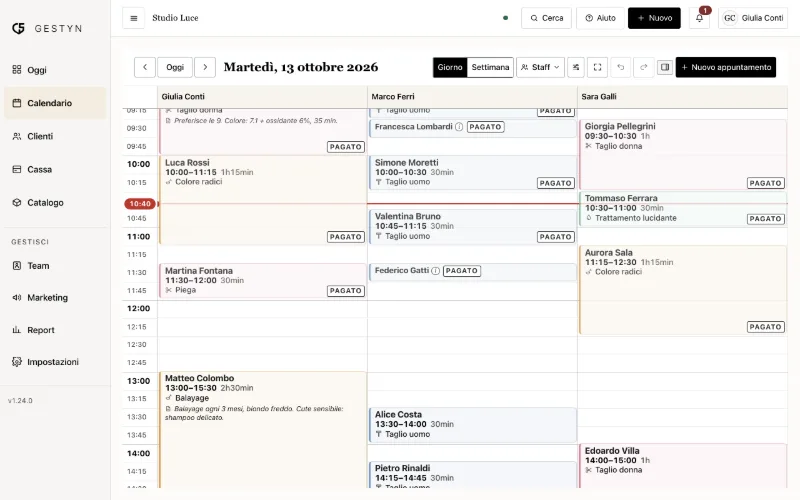Select Calendario in the sidebar
Image resolution: width=800 pixels, height=500 pixels.
pos(55,103)
